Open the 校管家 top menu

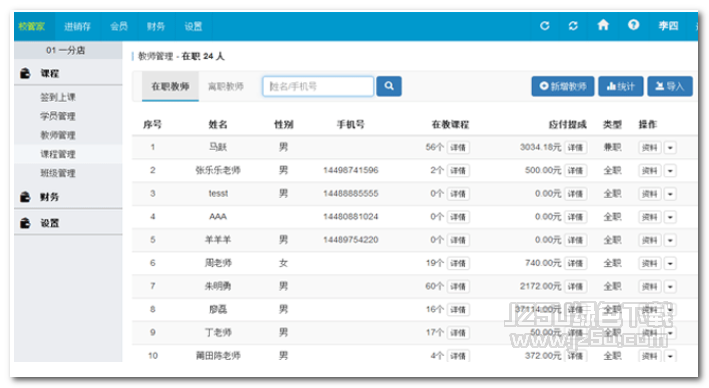tap(32, 26)
